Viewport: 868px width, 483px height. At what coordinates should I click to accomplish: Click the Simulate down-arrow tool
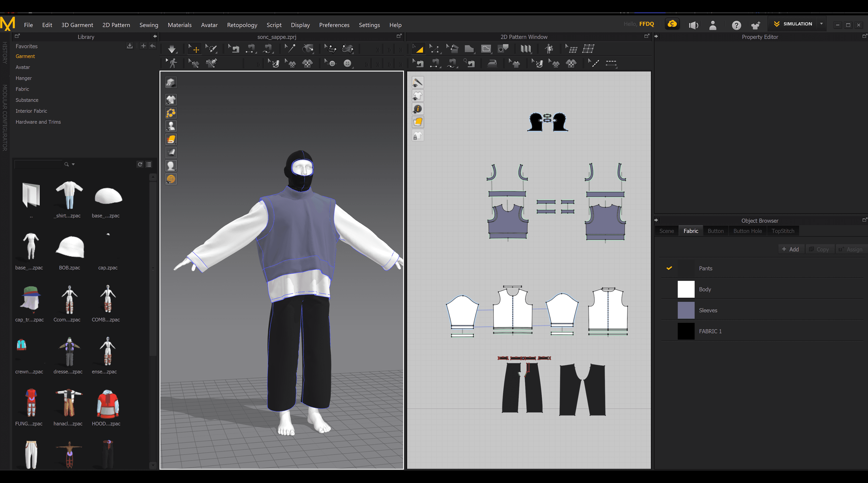pyautogui.click(x=172, y=49)
